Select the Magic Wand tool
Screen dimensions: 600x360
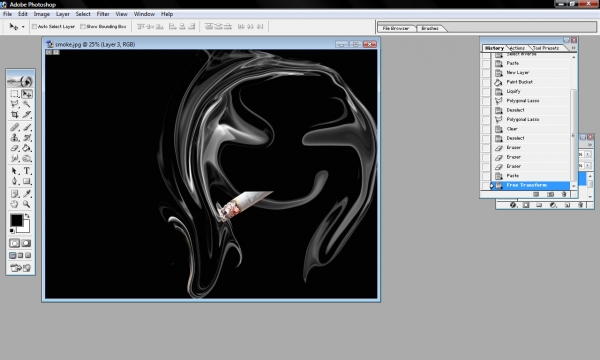point(27,104)
